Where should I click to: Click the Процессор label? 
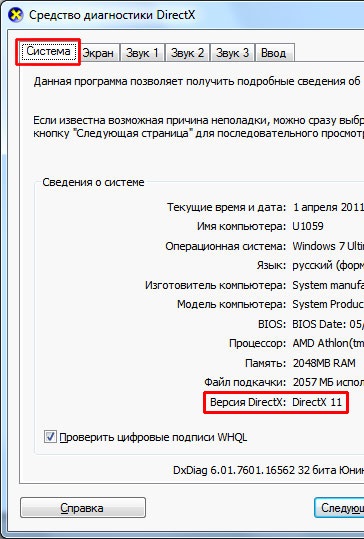coord(257,343)
